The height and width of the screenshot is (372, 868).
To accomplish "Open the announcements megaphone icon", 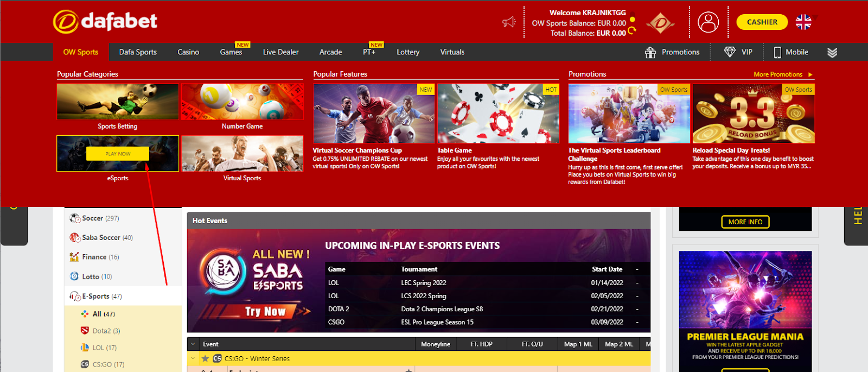I will point(509,22).
